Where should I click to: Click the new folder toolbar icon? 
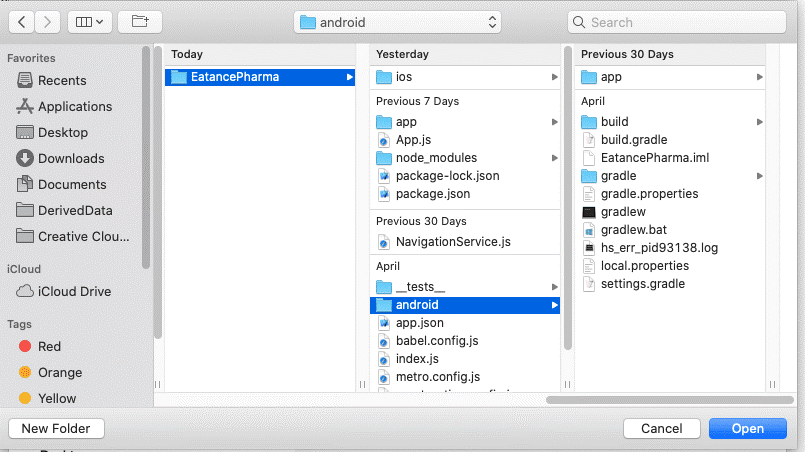[x=139, y=21]
